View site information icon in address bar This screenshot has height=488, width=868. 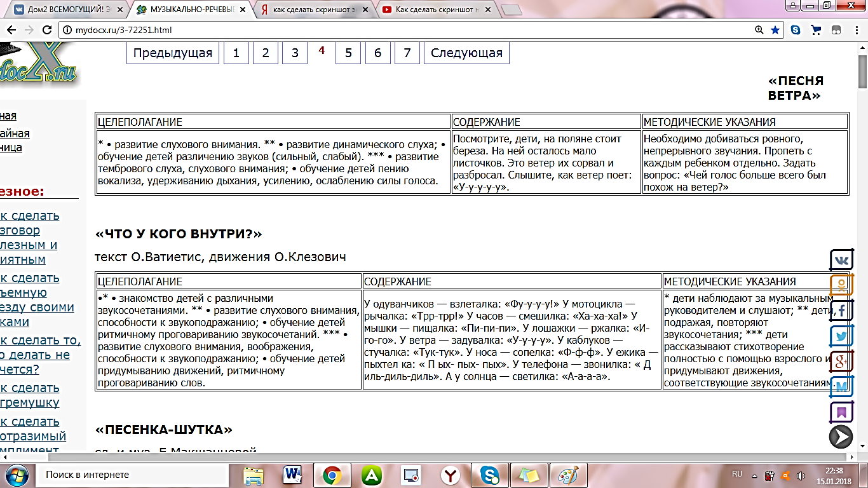[x=67, y=30]
